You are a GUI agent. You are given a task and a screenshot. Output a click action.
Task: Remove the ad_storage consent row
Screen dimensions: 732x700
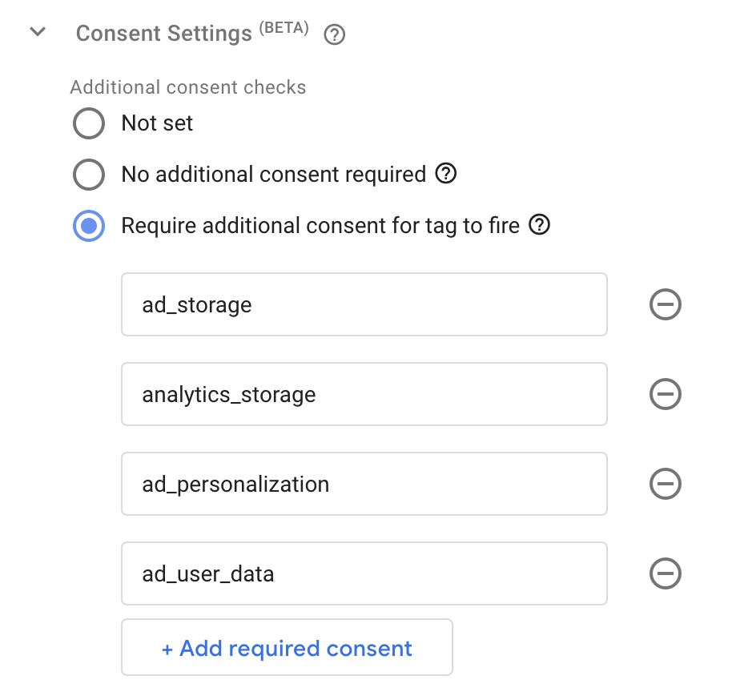tap(666, 304)
